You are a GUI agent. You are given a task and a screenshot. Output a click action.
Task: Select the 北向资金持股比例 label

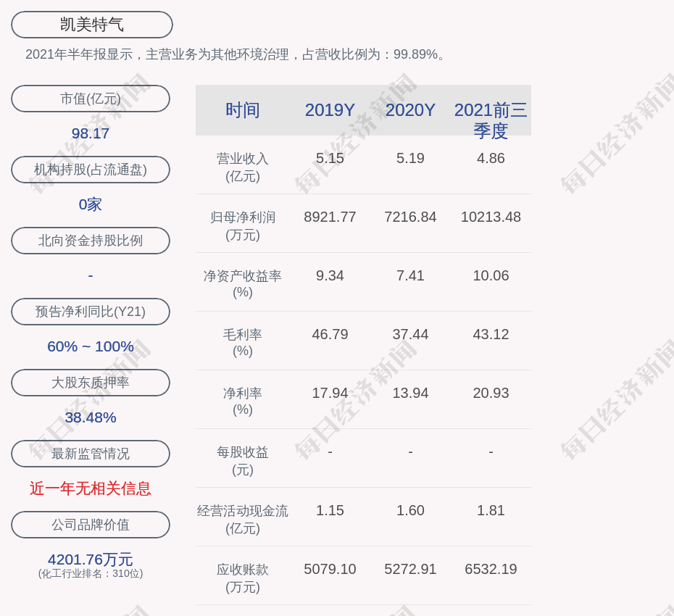91,241
